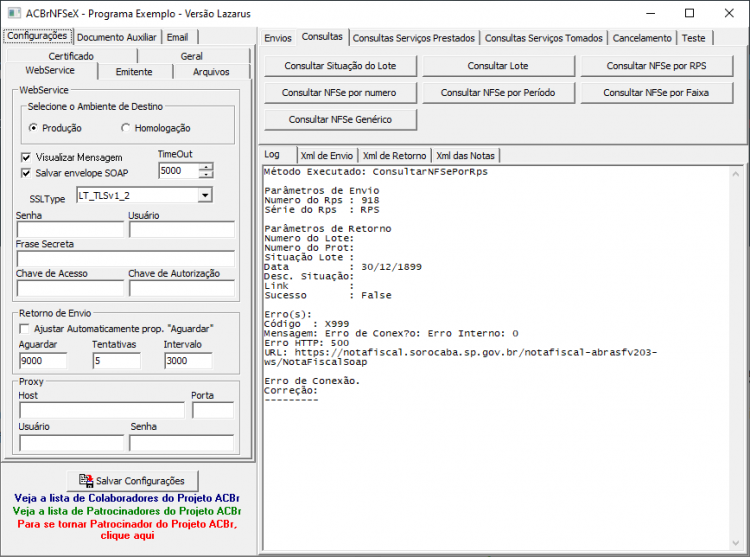750x557 pixels.
Task: Focus the Chave de Autorização field
Action: 182,288
